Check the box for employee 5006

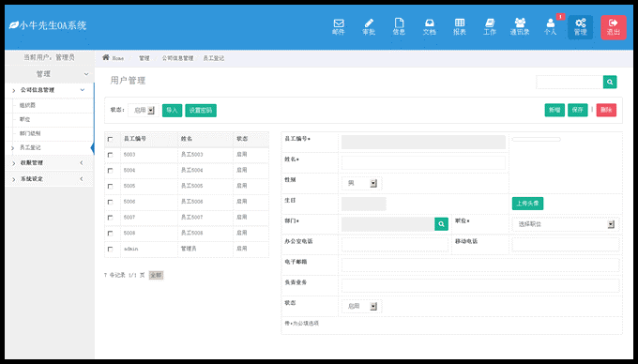111,202
